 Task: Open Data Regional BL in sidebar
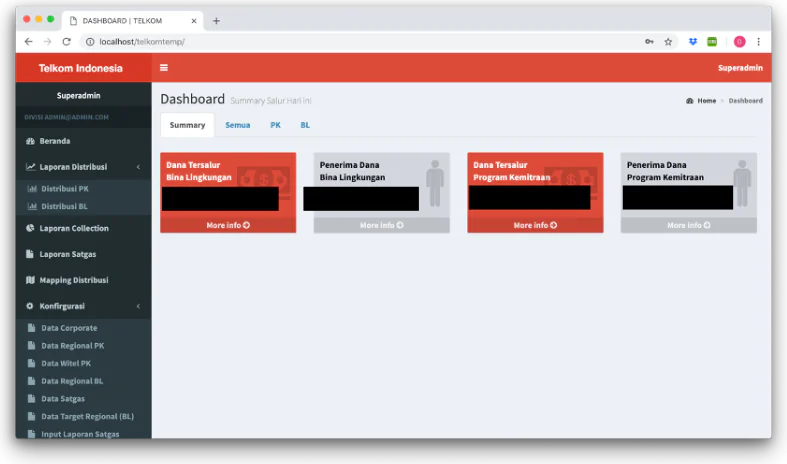[83, 381]
